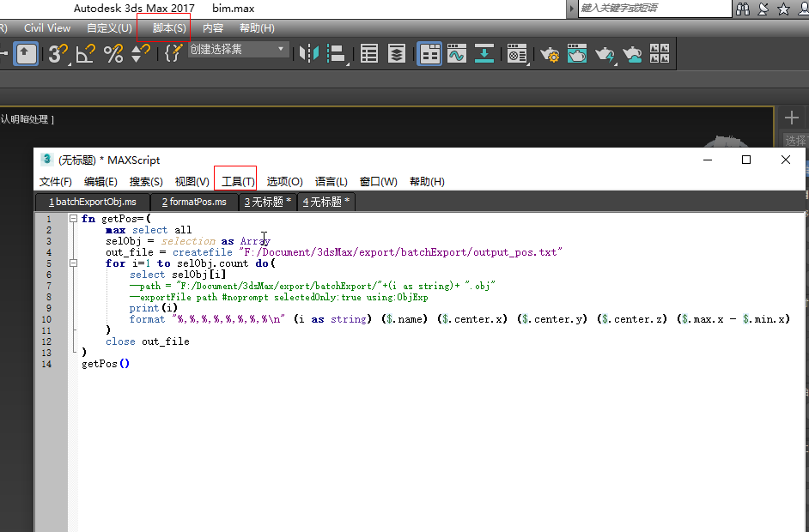This screenshot has width=809, height=532.
Task: Click the 认明暗处理 viewport shading label
Action: [27, 119]
